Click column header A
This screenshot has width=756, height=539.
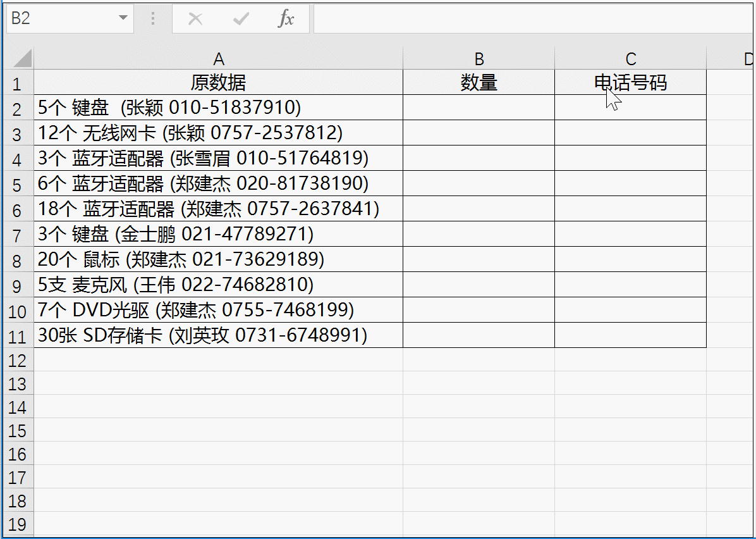219,58
